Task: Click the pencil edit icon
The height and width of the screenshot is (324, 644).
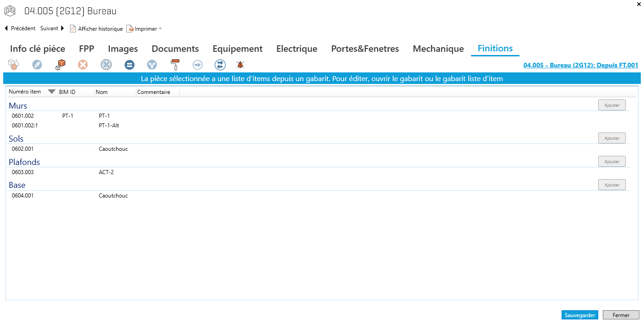Action: coord(37,65)
